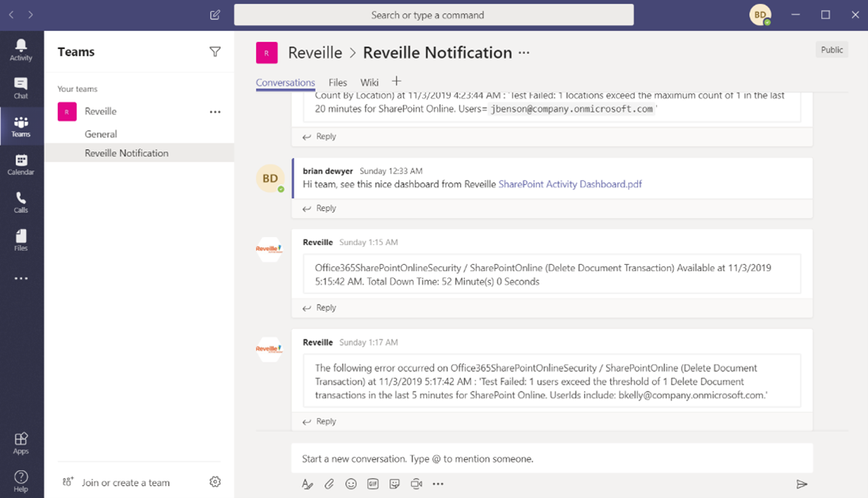The height and width of the screenshot is (498, 868).
Task: Open the Apps store
Action: 21,443
